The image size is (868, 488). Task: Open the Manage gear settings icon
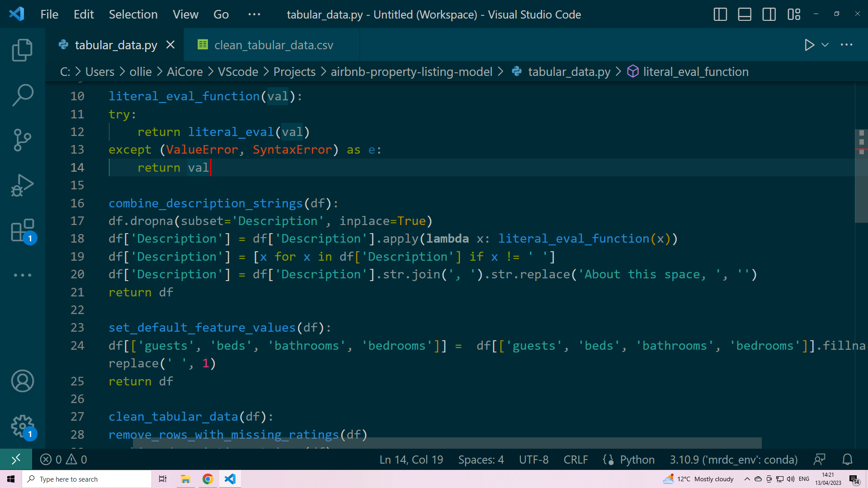22,426
